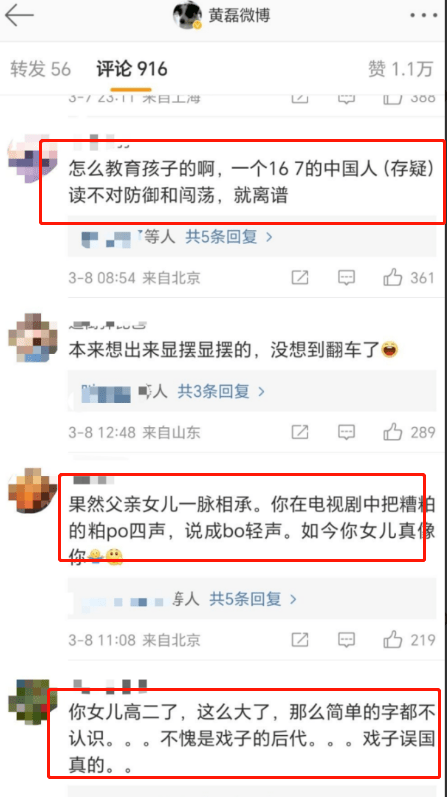447x797 pixels.
Task: Open the 黄磊微博 profile title
Action: tap(239, 15)
